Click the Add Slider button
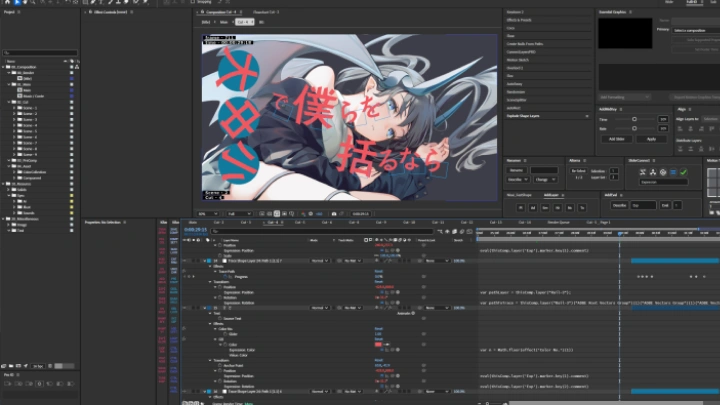 [617, 139]
